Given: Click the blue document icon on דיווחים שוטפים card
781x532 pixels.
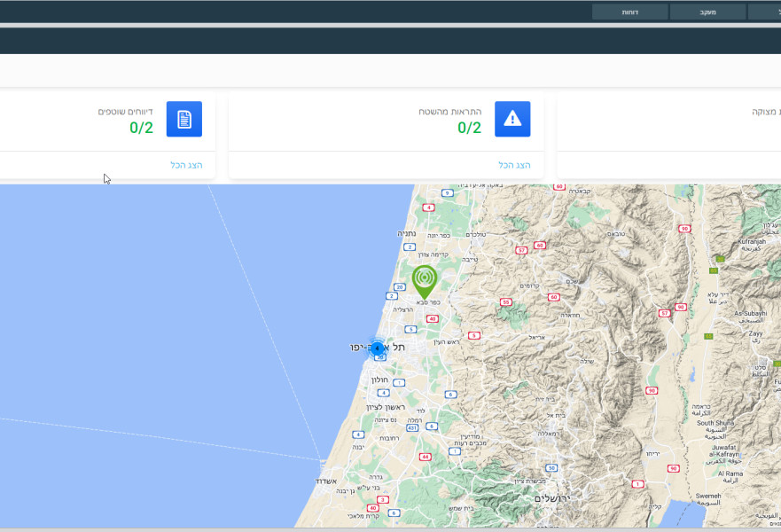Looking at the screenshot, I should tap(186, 119).
